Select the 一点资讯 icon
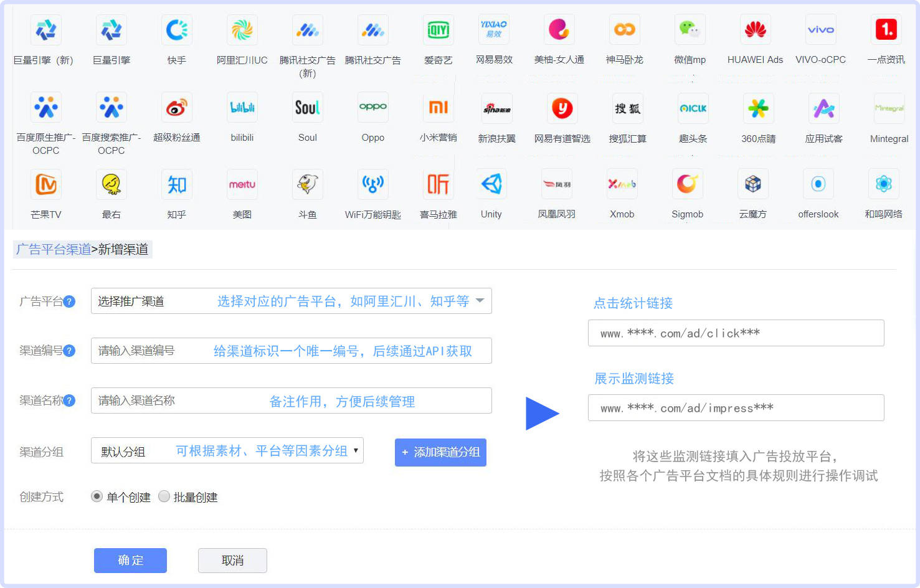Image resolution: width=920 pixels, height=588 pixels. (x=886, y=29)
